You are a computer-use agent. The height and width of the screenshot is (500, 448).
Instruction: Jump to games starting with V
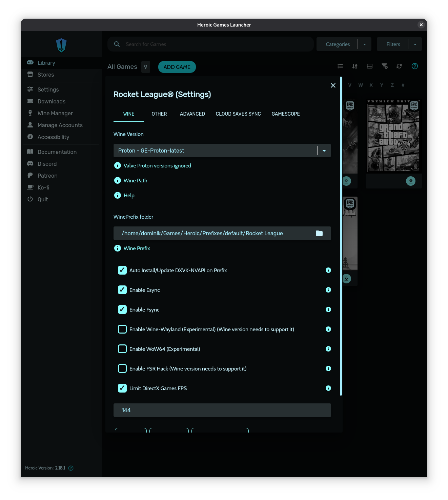coord(350,85)
